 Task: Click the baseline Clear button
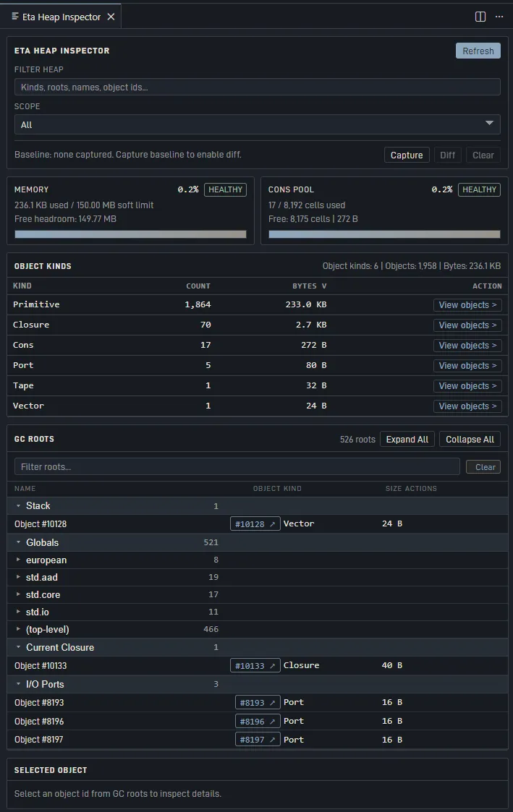coord(483,155)
